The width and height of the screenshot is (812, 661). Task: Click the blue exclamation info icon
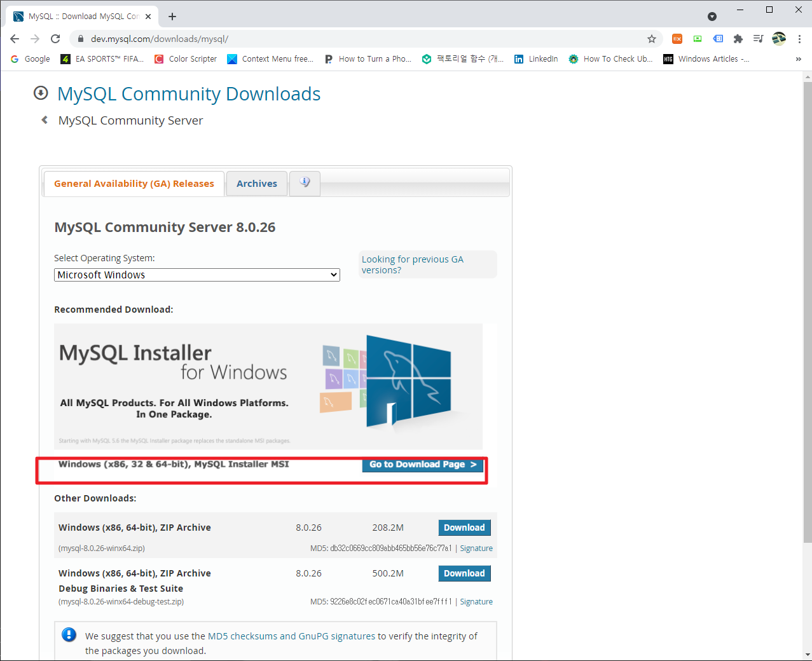(69, 635)
